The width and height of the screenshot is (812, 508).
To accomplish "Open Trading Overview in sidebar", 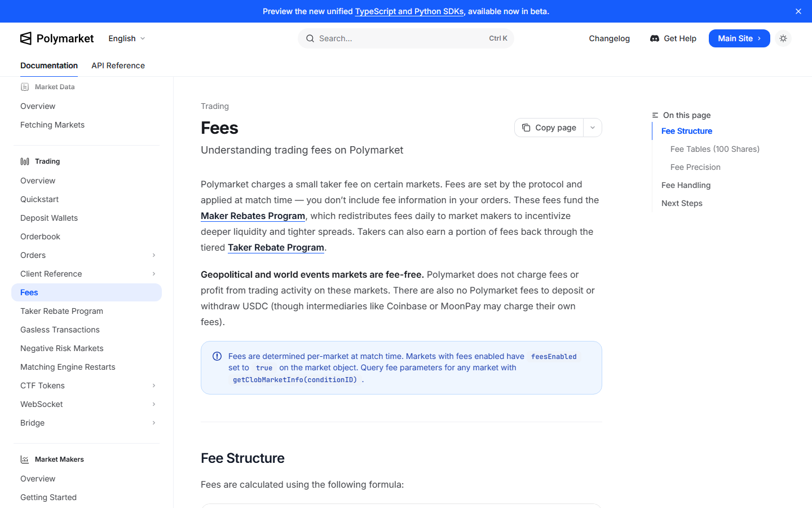I will 38,181.
